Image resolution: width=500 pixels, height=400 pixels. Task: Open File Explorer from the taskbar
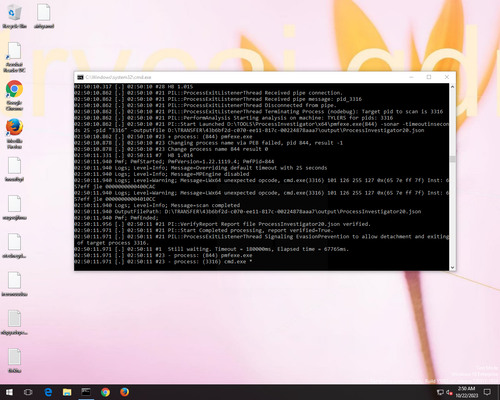[x=67, y=392]
